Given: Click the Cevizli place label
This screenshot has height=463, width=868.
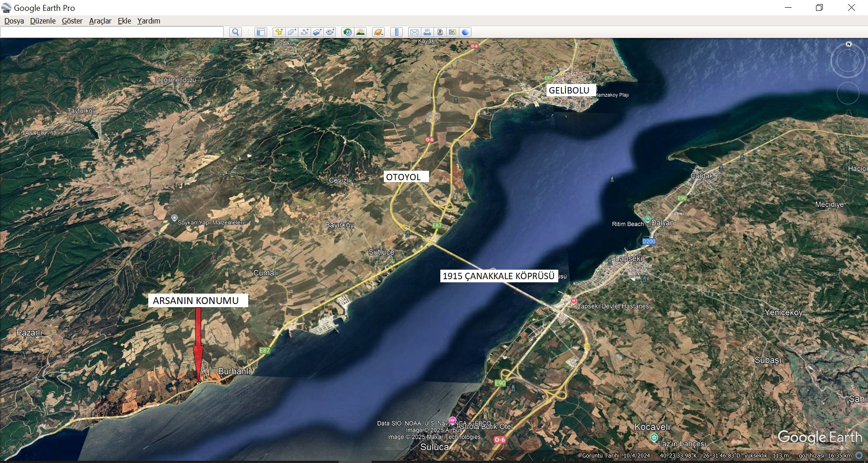Looking at the screenshot, I should point(340,180).
